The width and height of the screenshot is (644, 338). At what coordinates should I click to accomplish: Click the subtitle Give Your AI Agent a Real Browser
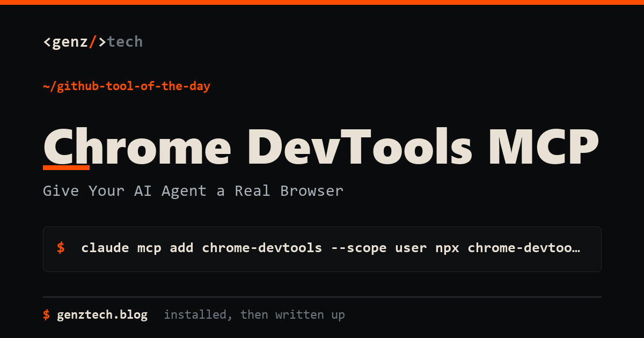tap(193, 191)
